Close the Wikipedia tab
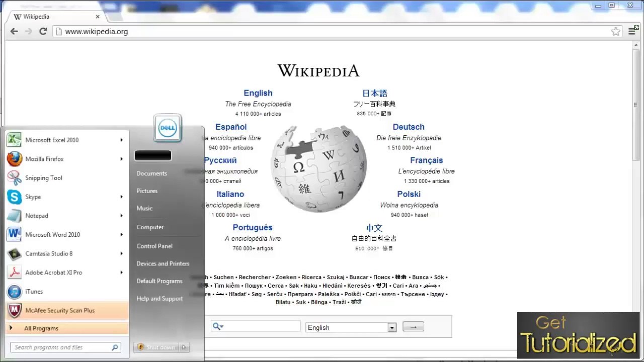644x362 pixels. [98, 17]
